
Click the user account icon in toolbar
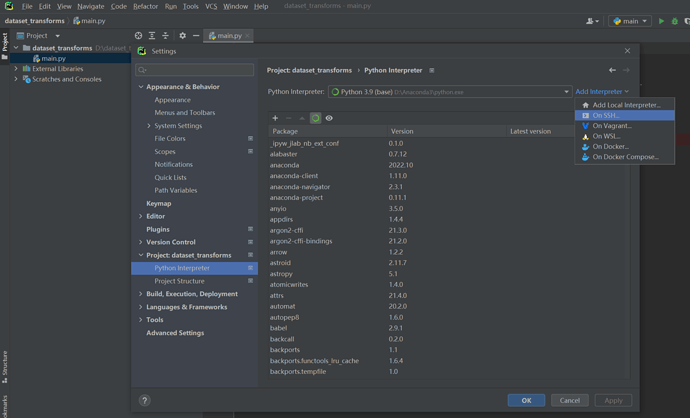[592, 21]
